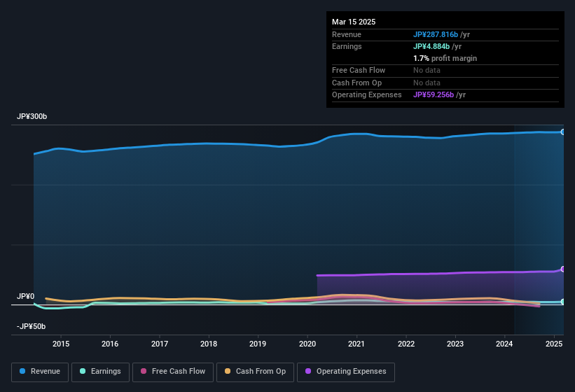Click the 1.7% profit margin text

[x=445, y=58]
